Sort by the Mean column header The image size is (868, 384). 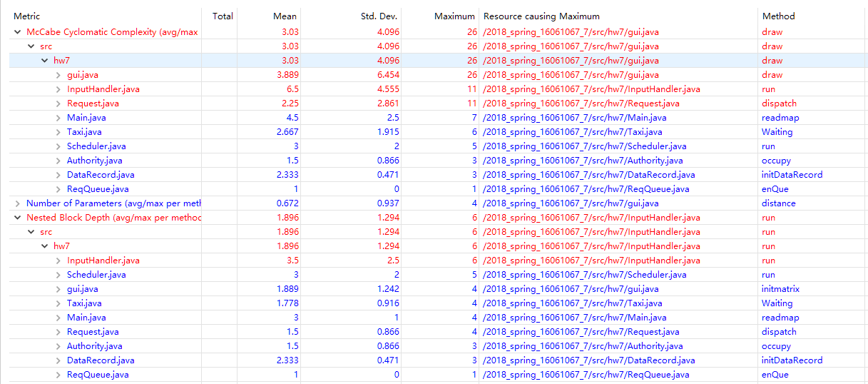(285, 16)
